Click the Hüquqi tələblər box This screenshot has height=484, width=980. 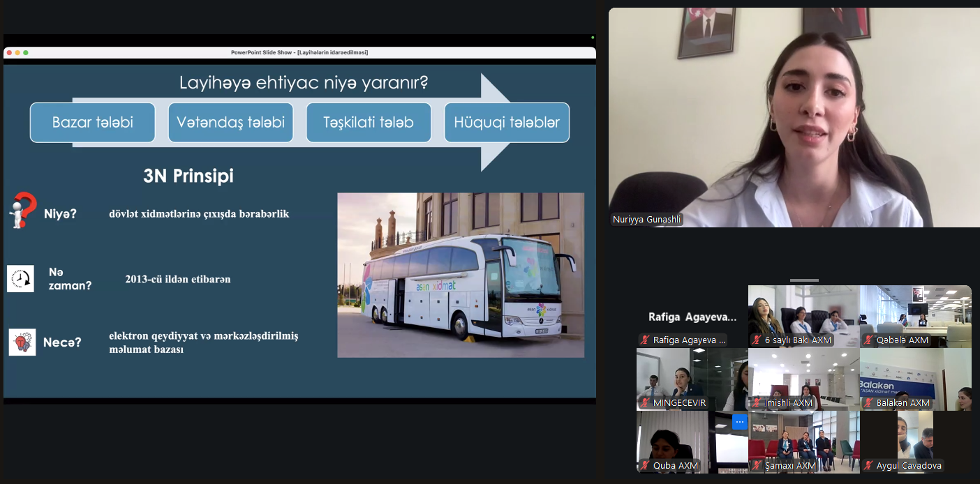(507, 123)
